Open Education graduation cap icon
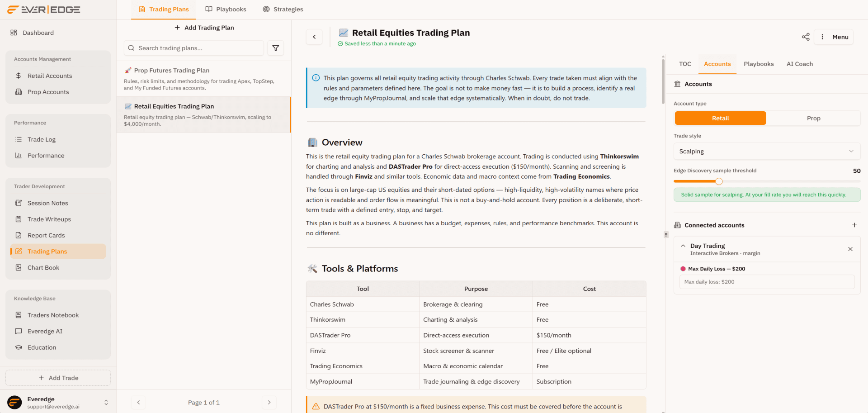Image resolution: width=868 pixels, height=413 pixels. (19, 347)
